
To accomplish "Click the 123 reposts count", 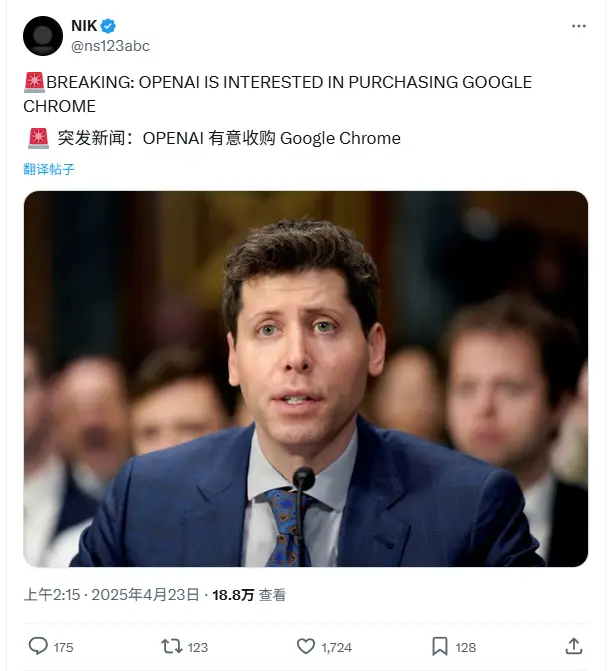I will tap(198, 647).
